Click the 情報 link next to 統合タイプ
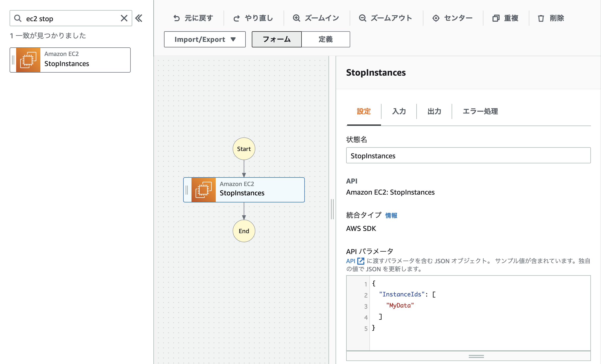Screen dimensions: 601x364 [x=391, y=216]
